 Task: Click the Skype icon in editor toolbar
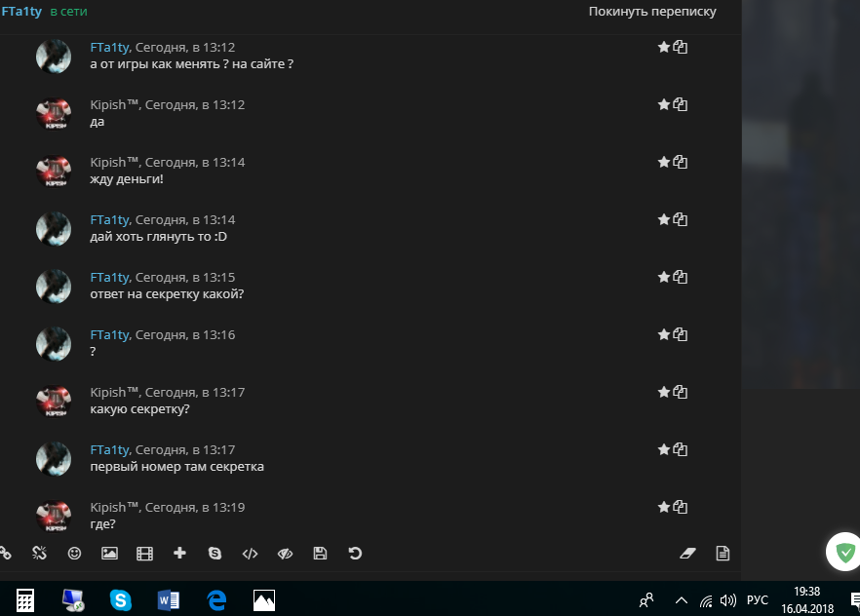(x=215, y=554)
